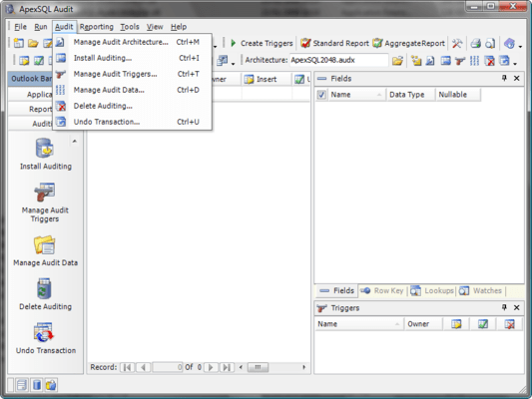The height and width of the screenshot is (399, 532).
Task: Switch to the Watches tab
Action: click(480, 291)
